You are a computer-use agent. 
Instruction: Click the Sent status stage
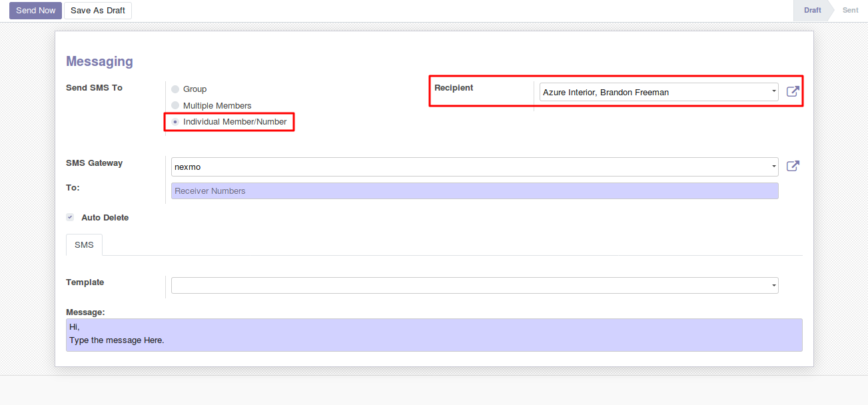pos(850,11)
